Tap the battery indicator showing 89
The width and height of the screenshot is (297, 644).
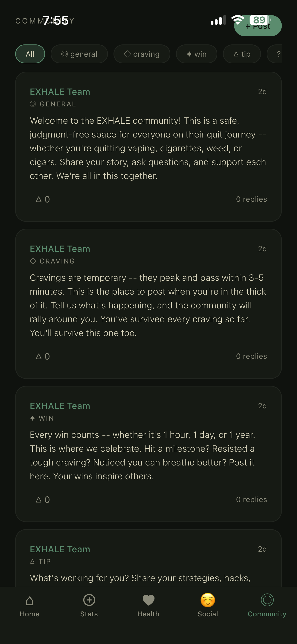pyautogui.click(x=259, y=20)
